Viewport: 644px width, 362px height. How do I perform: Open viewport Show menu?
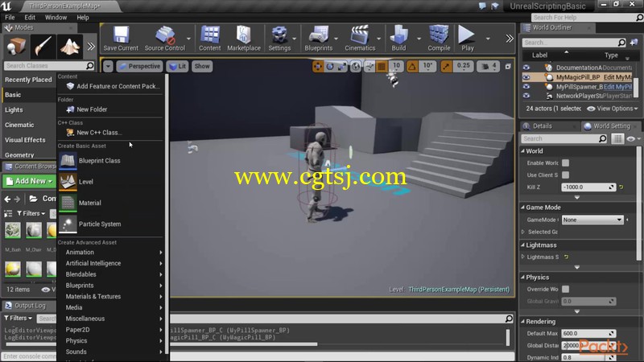[x=202, y=66]
